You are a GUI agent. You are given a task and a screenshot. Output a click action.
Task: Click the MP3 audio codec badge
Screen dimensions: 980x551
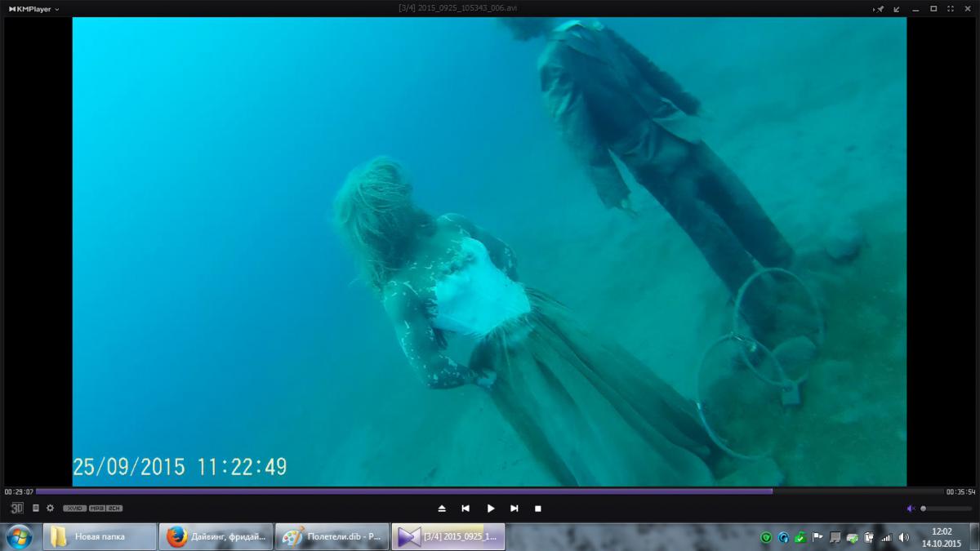tap(97, 509)
